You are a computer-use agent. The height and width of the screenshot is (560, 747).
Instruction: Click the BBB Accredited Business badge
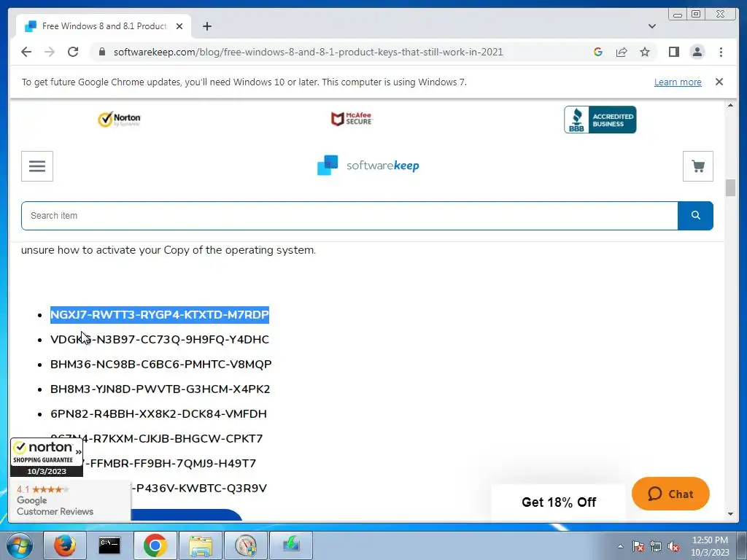(600, 120)
